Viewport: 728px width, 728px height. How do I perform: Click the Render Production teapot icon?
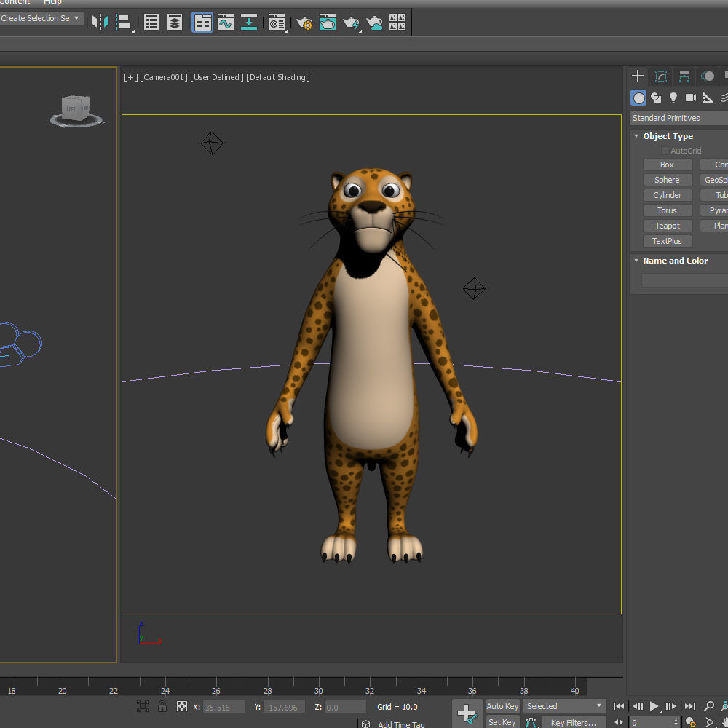pos(351,23)
